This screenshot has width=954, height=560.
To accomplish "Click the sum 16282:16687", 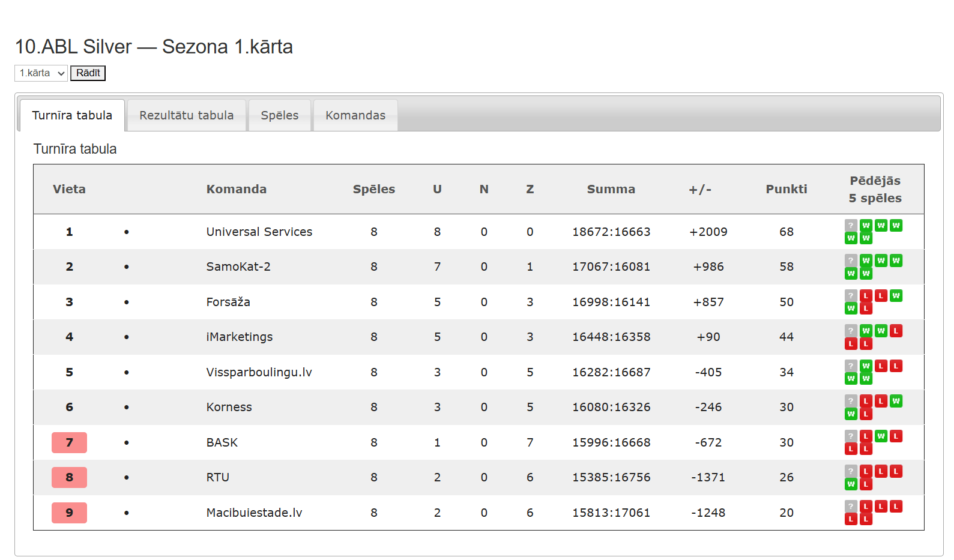I will (x=611, y=372).
